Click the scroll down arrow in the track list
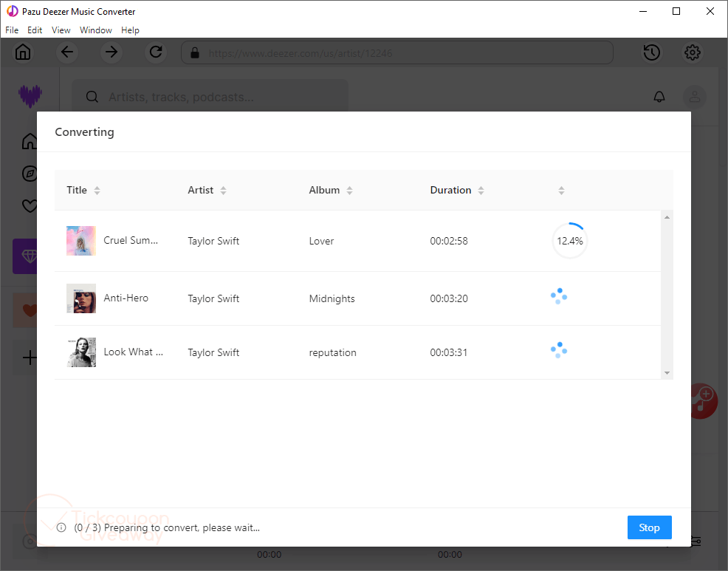 coord(667,373)
